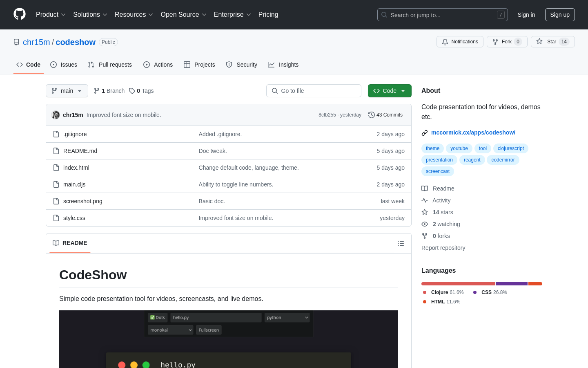The image size is (588, 368).
Task: Click the codemirror topic tag
Action: click(503, 160)
